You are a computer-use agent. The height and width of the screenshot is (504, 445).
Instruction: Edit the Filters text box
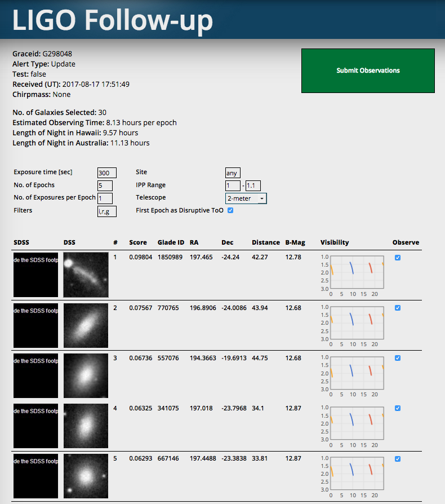(106, 211)
